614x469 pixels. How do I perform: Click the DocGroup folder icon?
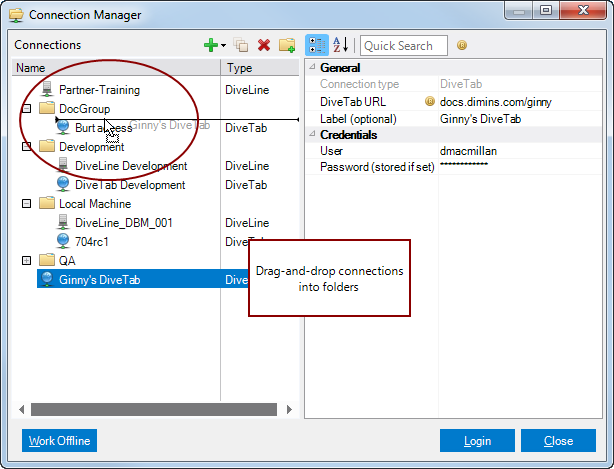pyautogui.click(x=47, y=108)
